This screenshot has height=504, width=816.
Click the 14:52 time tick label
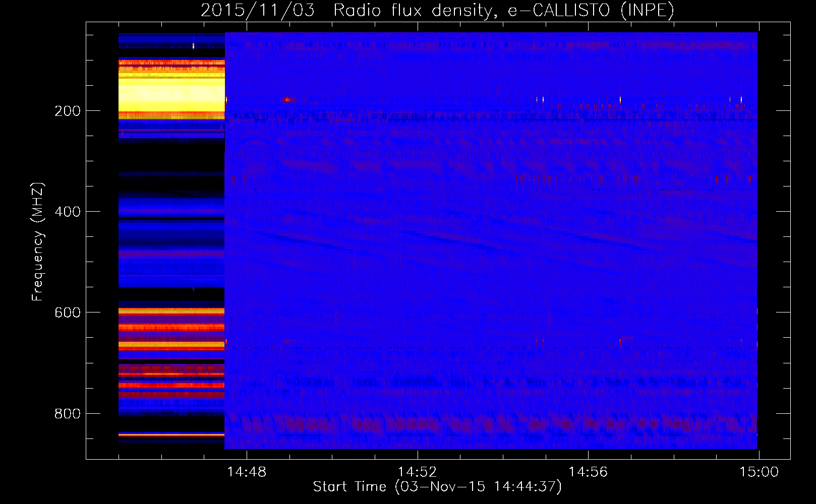tap(417, 472)
